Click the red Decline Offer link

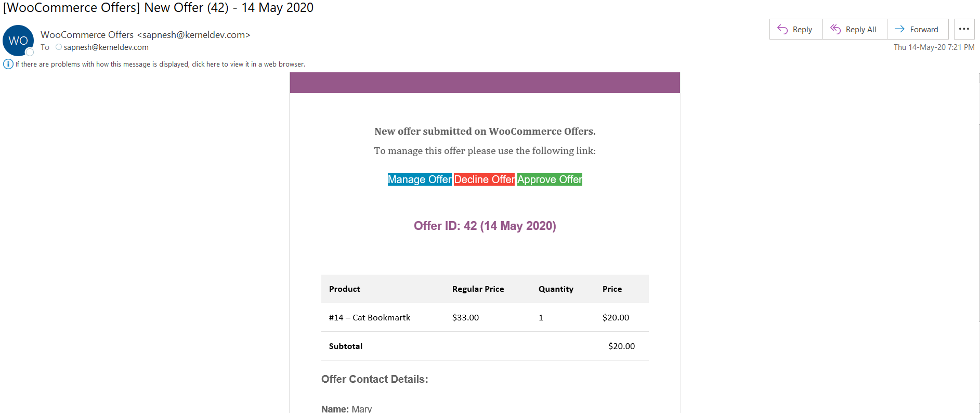(x=484, y=179)
